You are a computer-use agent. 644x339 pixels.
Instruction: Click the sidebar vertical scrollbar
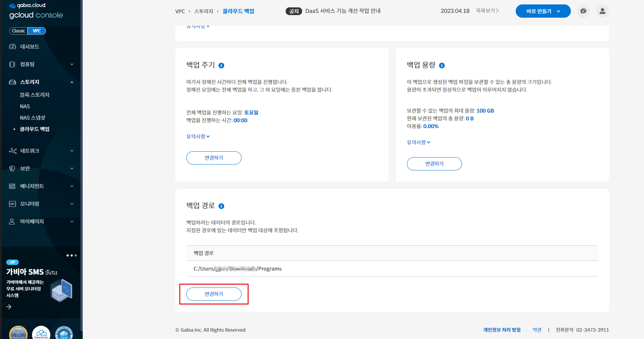click(81, 166)
